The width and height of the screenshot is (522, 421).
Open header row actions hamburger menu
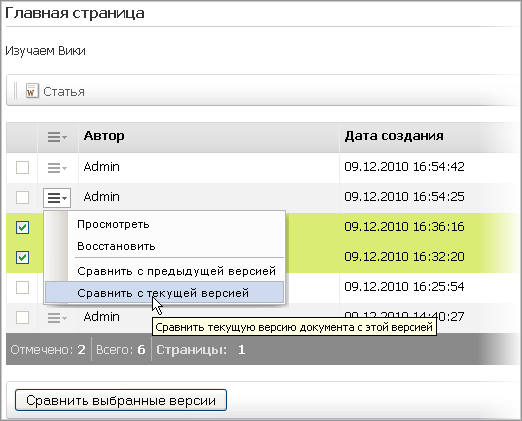(x=57, y=137)
